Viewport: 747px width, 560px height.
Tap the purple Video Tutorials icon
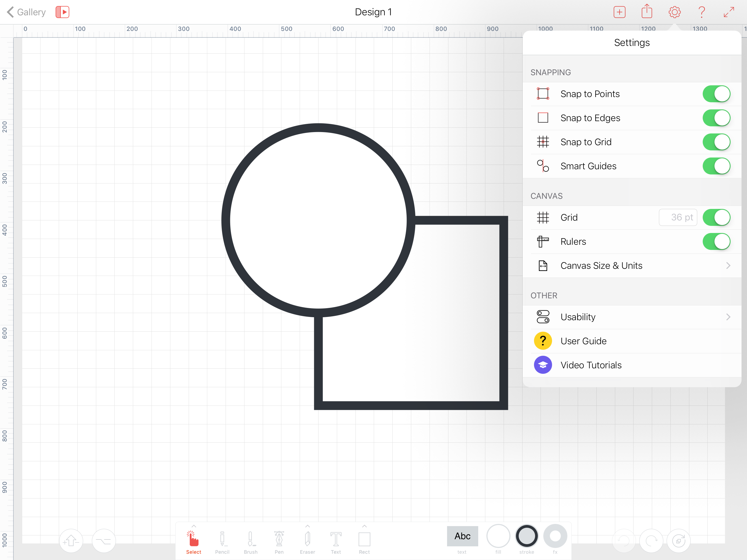click(x=543, y=365)
